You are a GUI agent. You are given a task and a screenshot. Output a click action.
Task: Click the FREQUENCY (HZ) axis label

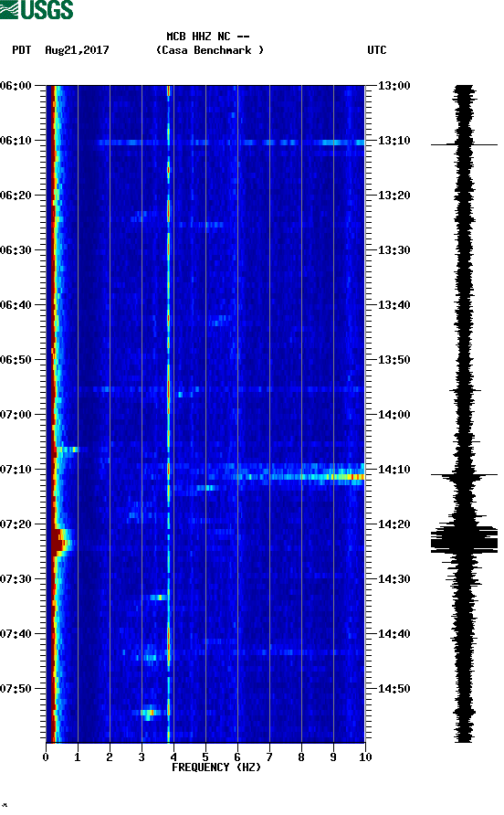tap(216, 767)
